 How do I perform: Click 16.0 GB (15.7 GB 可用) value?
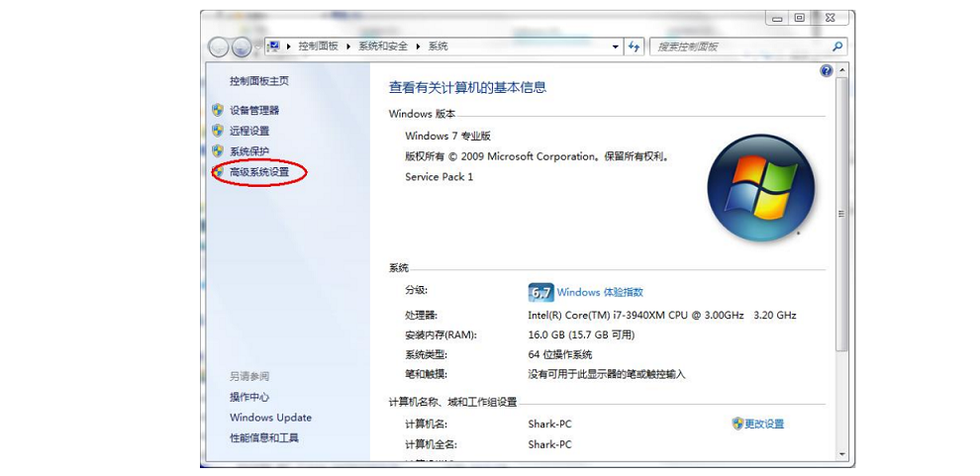(581, 335)
